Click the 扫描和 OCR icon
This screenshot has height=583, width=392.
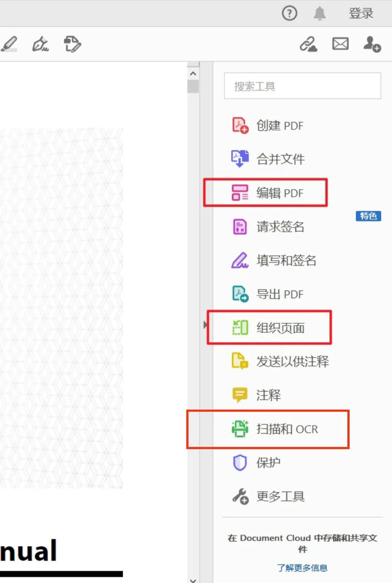pyautogui.click(x=240, y=429)
